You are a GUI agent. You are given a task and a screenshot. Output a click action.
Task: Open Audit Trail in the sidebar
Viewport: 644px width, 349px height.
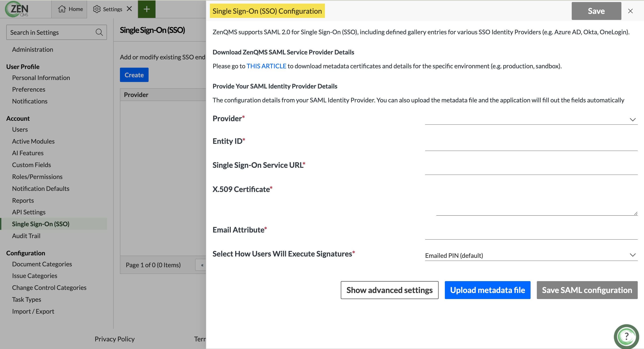[26, 236]
